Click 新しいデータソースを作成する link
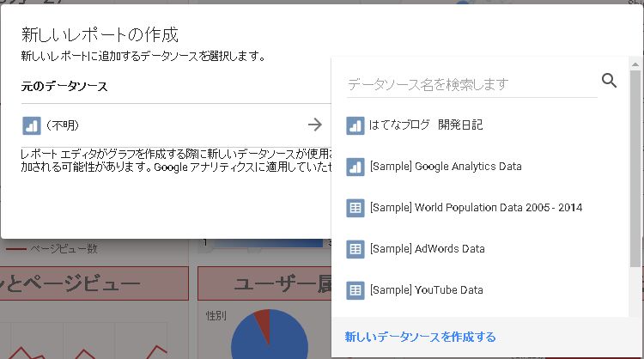The height and width of the screenshot is (359, 644). tap(420, 337)
